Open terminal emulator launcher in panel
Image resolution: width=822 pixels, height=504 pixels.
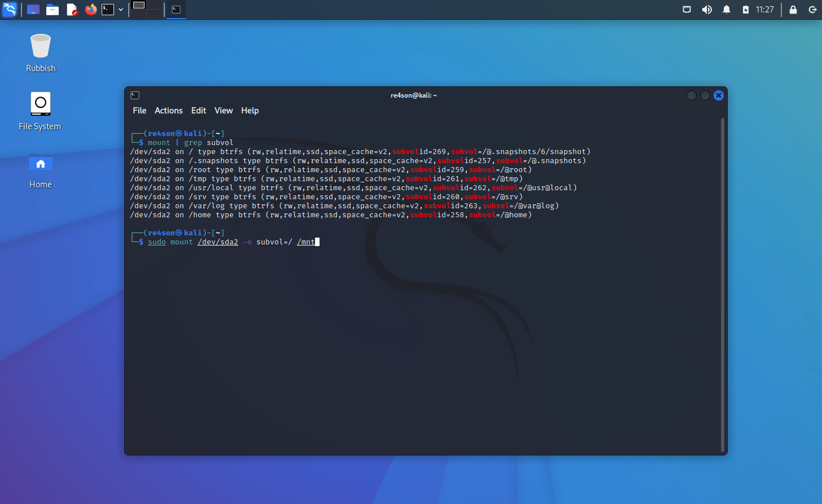coord(108,10)
